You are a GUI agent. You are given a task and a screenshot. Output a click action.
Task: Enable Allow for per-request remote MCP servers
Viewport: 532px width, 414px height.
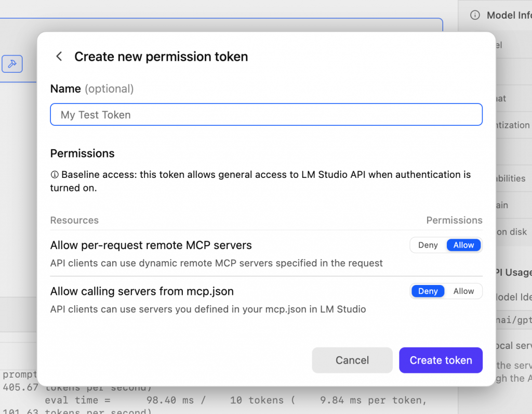(x=463, y=245)
